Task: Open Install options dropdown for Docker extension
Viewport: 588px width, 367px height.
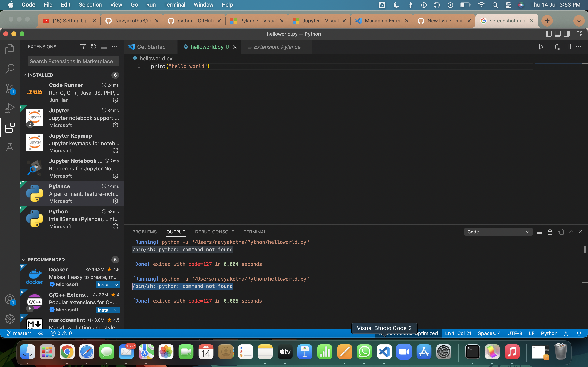Action: [x=116, y=284]
